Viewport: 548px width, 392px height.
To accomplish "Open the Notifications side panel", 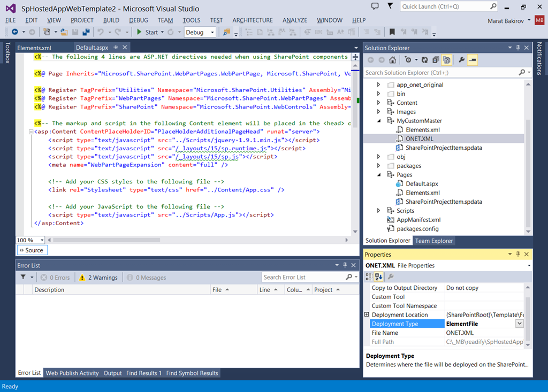I will [539, 58].
